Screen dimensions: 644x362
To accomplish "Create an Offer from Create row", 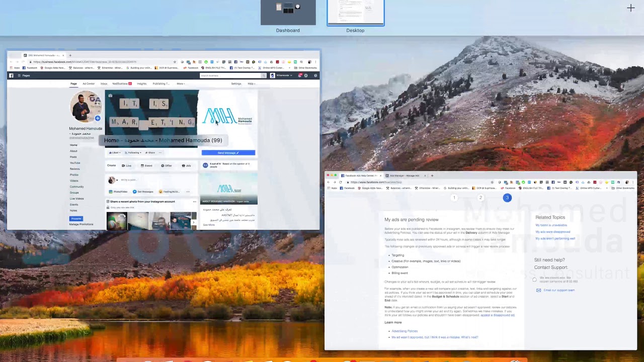I will (166, 165).
